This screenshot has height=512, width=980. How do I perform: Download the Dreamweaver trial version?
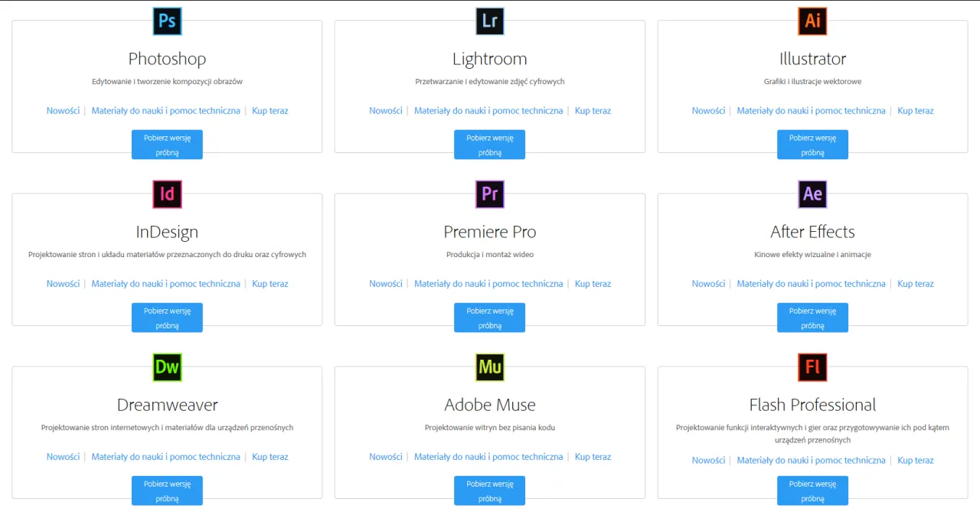(x=167, y=491)
